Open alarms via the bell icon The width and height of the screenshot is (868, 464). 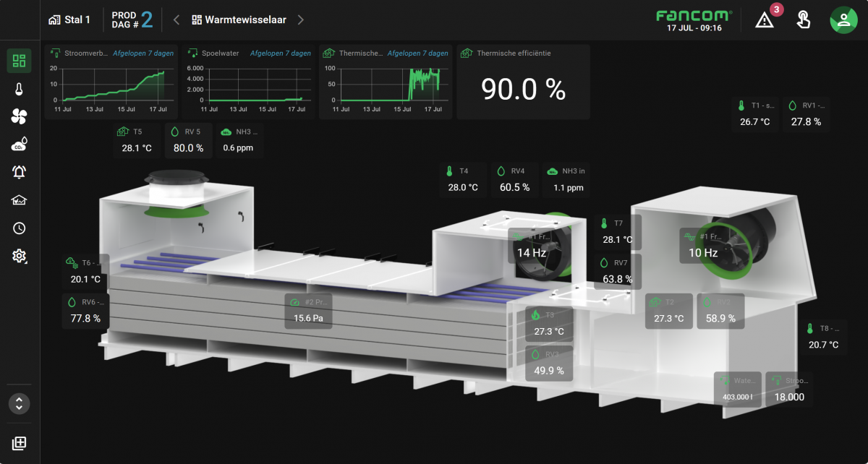tap(19, 172)
